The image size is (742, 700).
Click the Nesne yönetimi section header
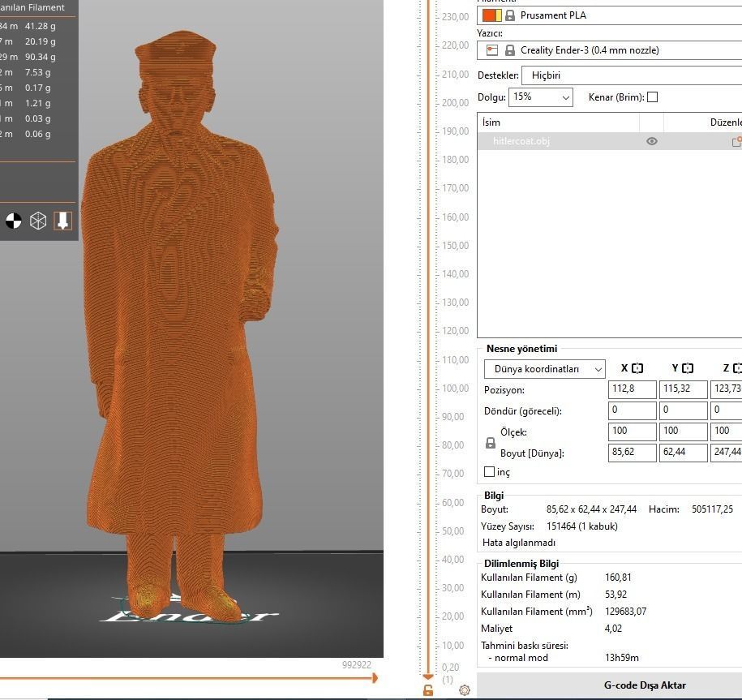tap(522, 349)
